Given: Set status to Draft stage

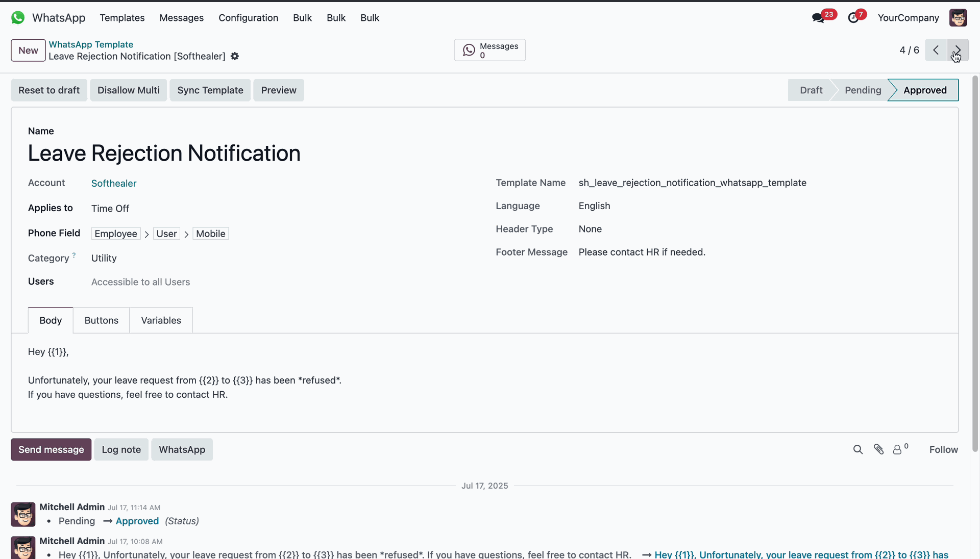Looking at the screenshot, I should coord(811,90).
